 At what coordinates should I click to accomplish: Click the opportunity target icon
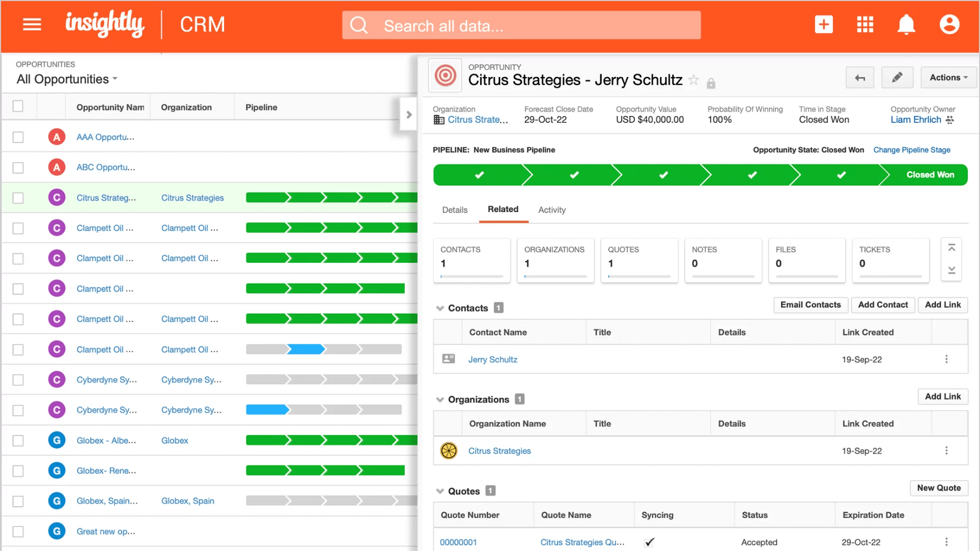[445, 76]
